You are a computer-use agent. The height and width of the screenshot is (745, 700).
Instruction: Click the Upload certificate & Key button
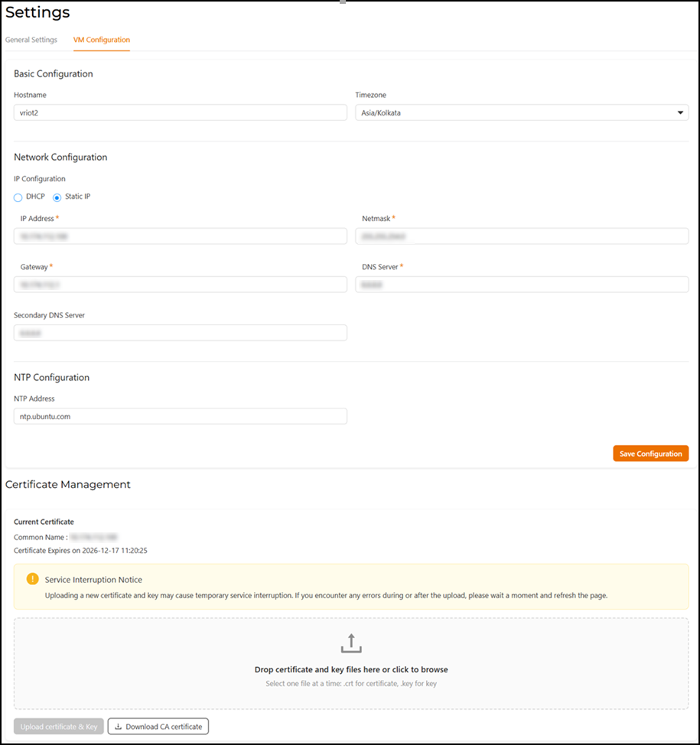58,727
